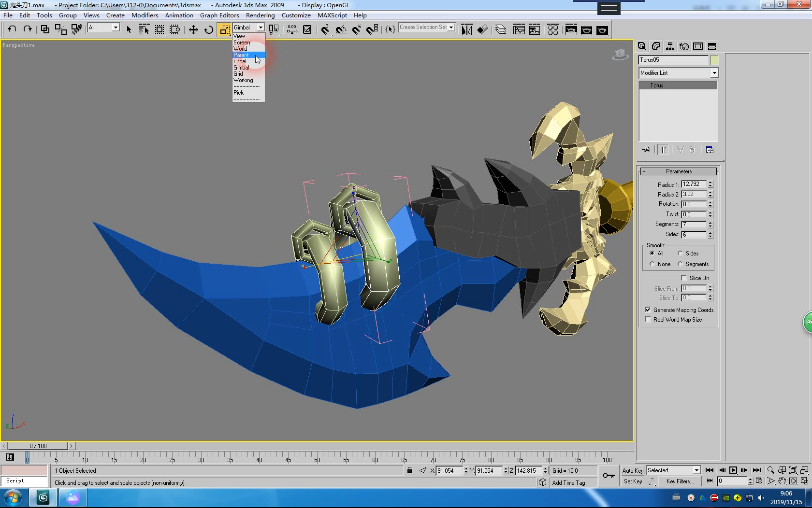Open the Layer Manager icon

[501, 29]
